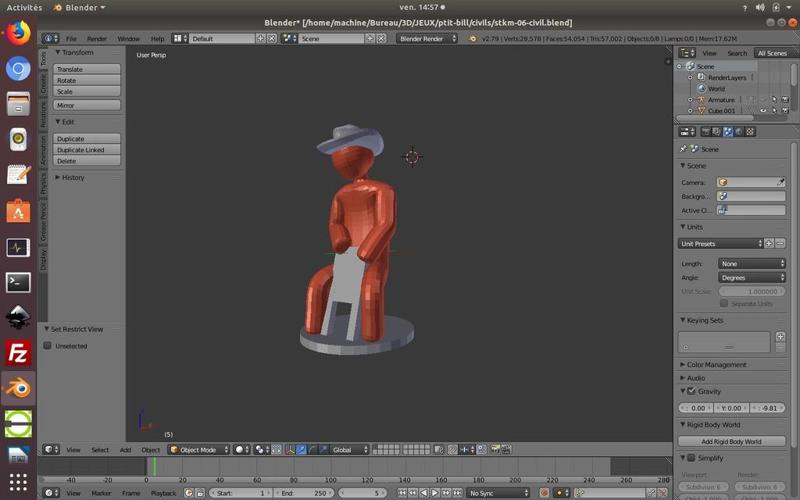Click the Add Rigid Body World button
Viewport: 800px width, 500px height.
[731, 441]
